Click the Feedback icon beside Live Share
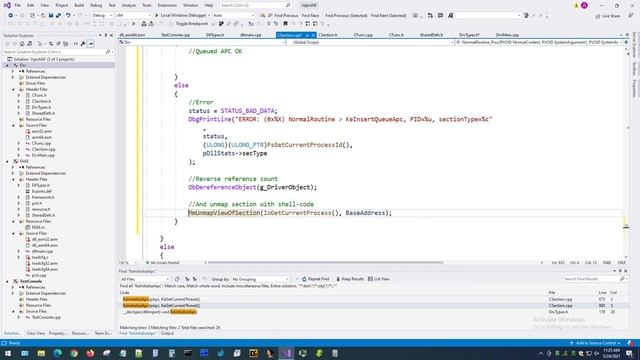 point(630,16)
